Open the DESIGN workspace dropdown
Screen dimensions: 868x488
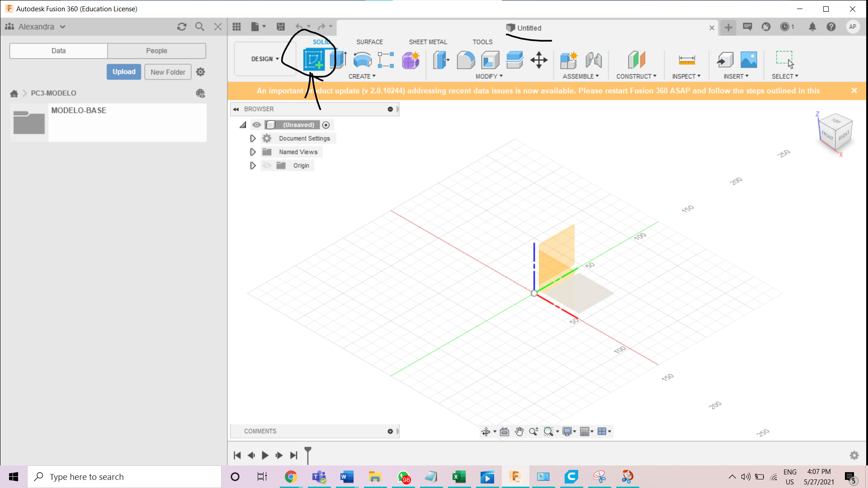click(x=265, y=59)
